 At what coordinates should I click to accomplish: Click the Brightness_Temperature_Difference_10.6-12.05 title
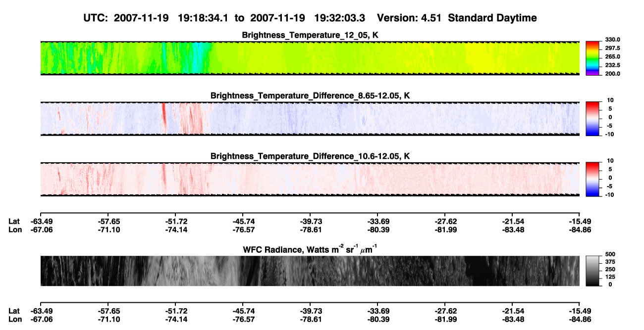tap(310, 156)
